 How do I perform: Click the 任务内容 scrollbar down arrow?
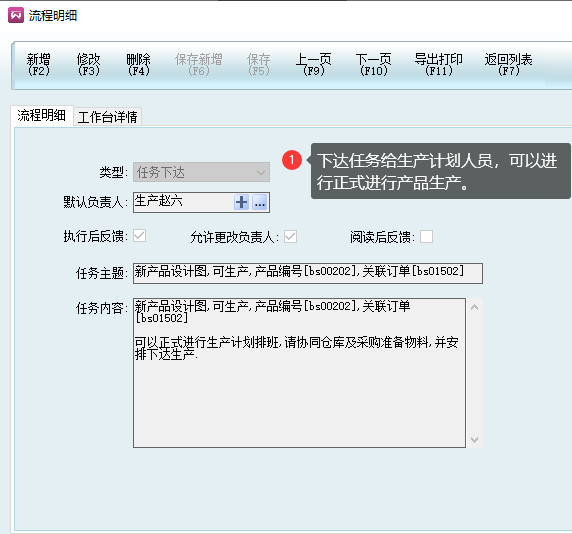pos(474,440)
